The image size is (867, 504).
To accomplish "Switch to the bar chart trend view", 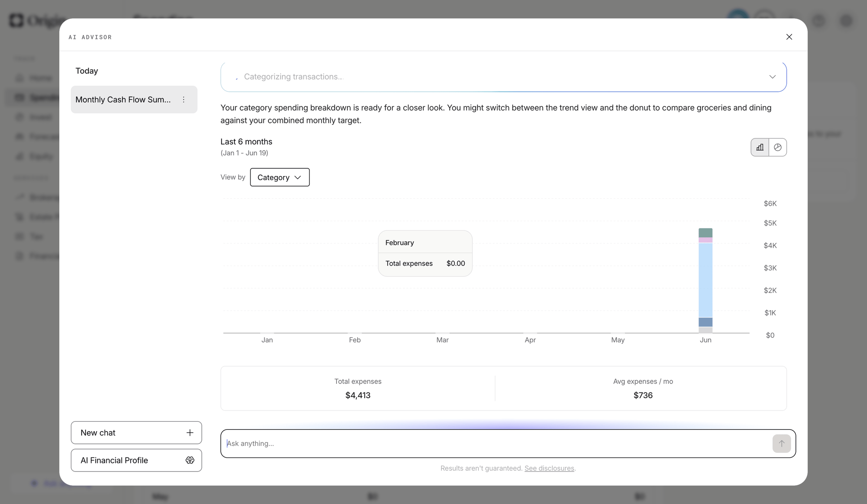I will tap(760, 147).
